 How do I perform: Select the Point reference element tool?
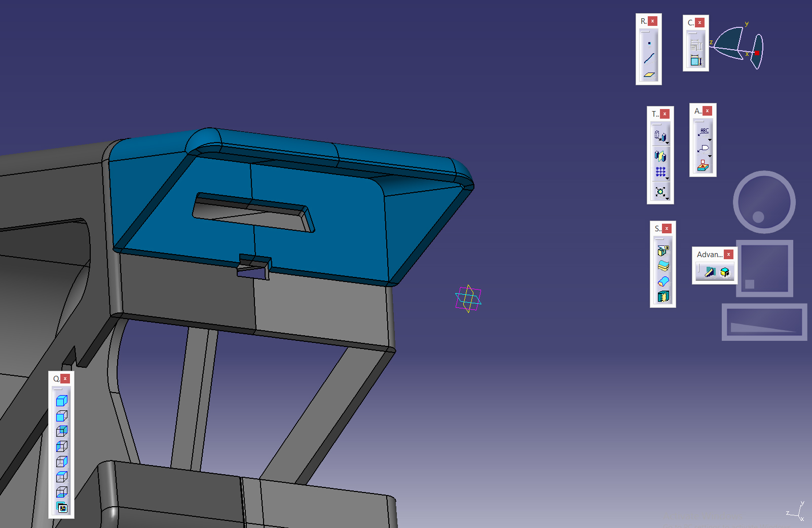point(649,43)
